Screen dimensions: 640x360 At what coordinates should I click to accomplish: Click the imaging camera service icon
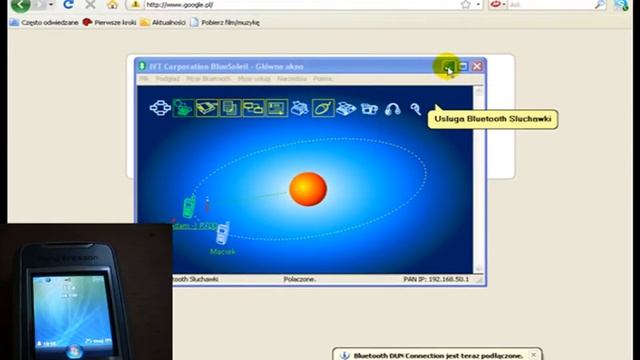click(x=369, y=109)
